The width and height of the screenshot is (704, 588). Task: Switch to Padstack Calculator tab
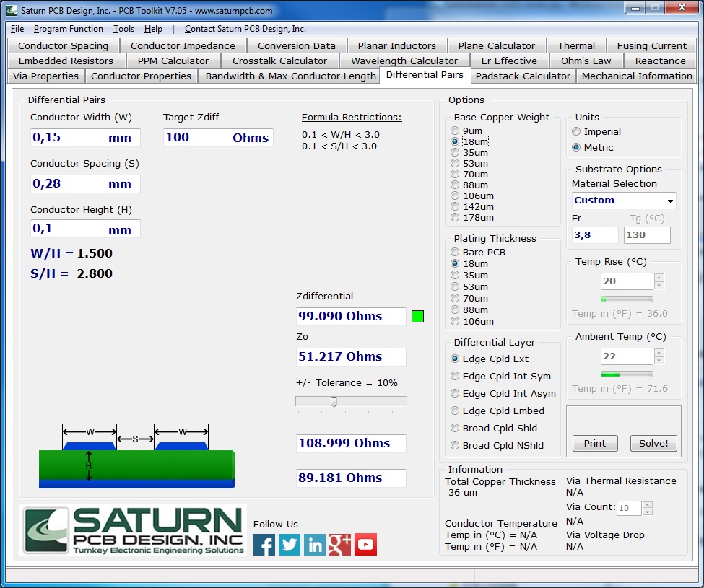pos(523,76)
